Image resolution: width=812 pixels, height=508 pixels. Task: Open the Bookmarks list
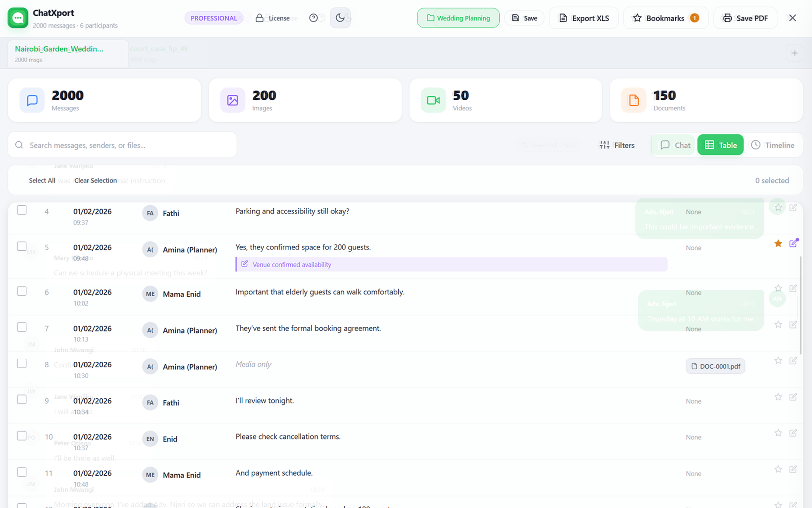(x=665, y=18)
